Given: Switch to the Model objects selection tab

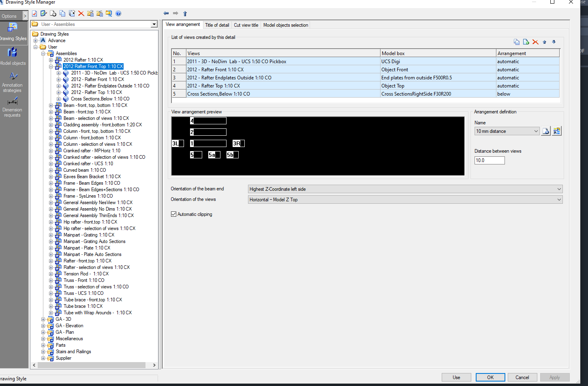Looking at the screenshot, I should pos(286,25).
